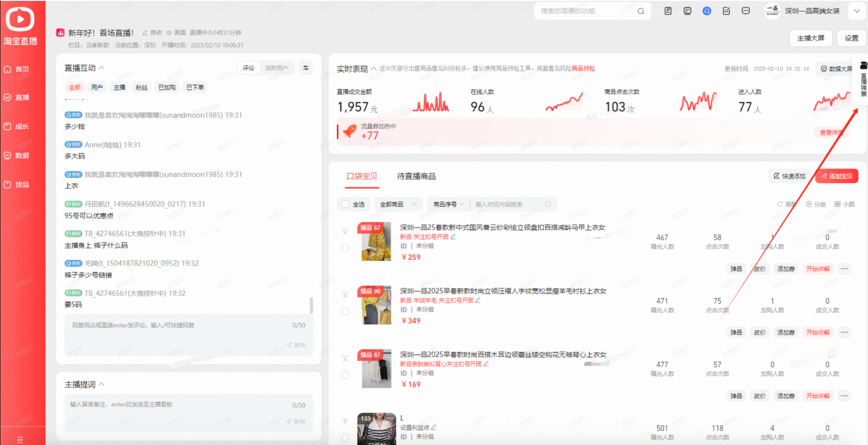
Task: Open 数据 in the sidebar
Action: point(17,156)
